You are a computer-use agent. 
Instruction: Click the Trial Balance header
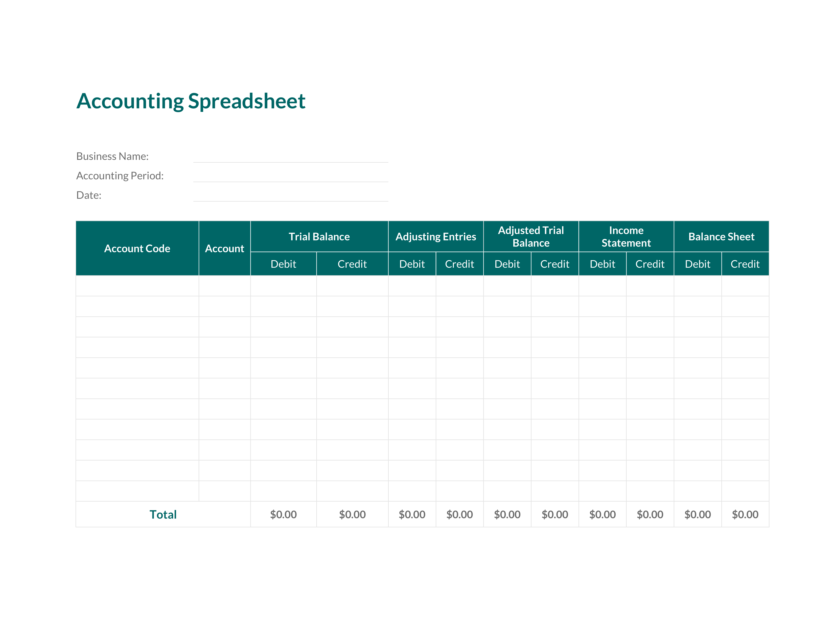(319, 237)
